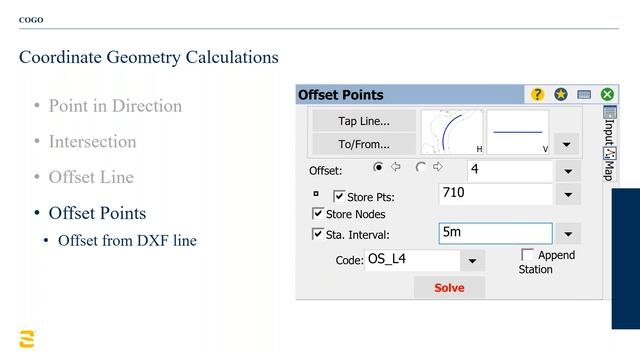Open the Sta. Interval dropdown arrow
Viewport: 640px width, 360px height.
(568, 234)
